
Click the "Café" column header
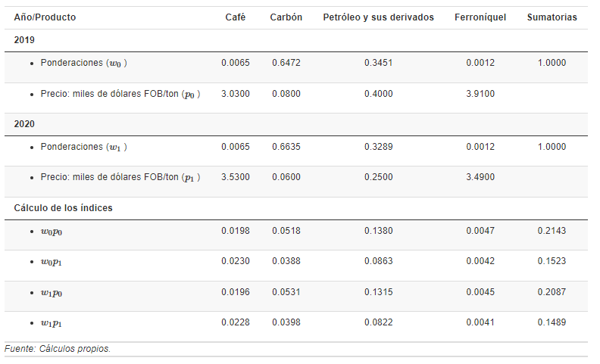[235, 17]
